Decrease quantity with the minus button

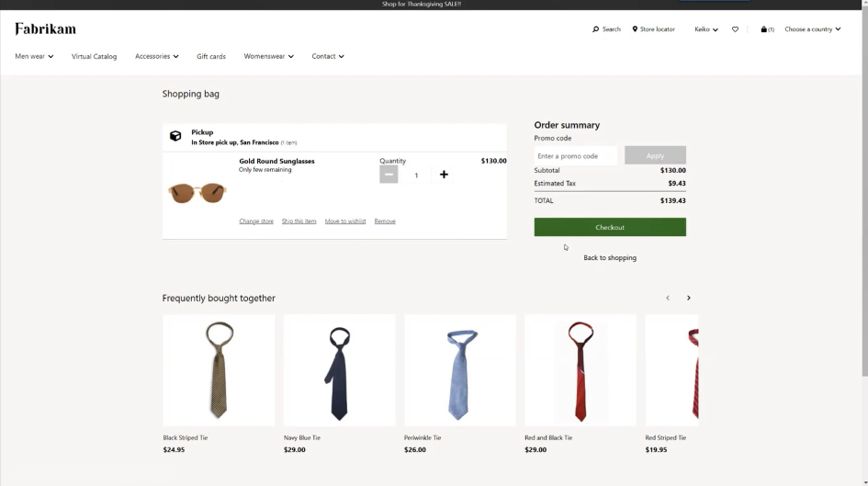(x=389, y=175)
